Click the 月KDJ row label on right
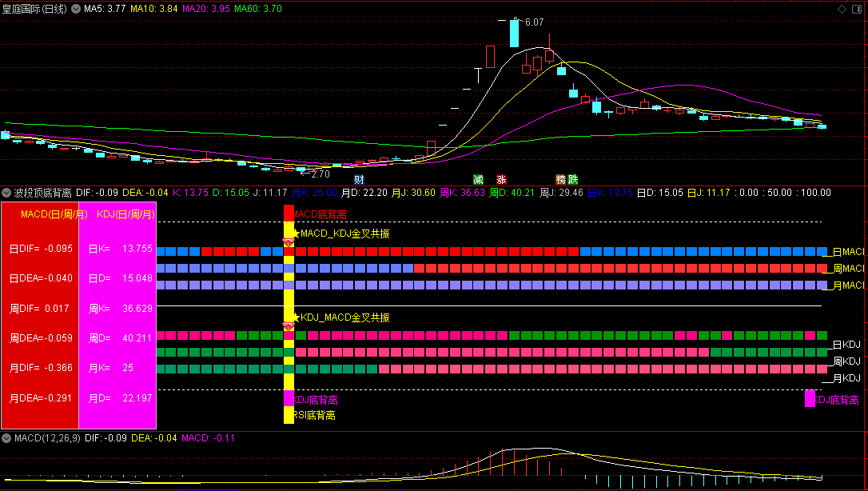This screenshot has height=491, width=868. tap(847, 378)
